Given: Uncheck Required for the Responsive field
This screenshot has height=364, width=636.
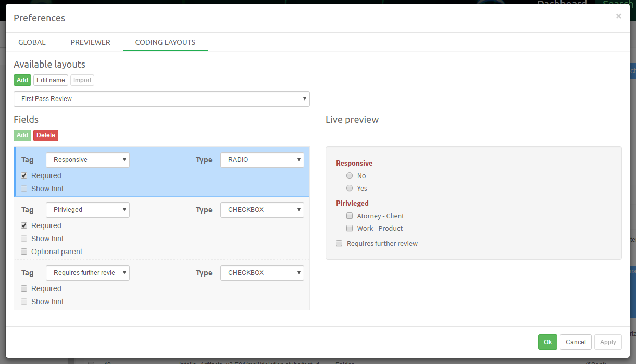Looking at the screenshot, I should tap(24, 175).
